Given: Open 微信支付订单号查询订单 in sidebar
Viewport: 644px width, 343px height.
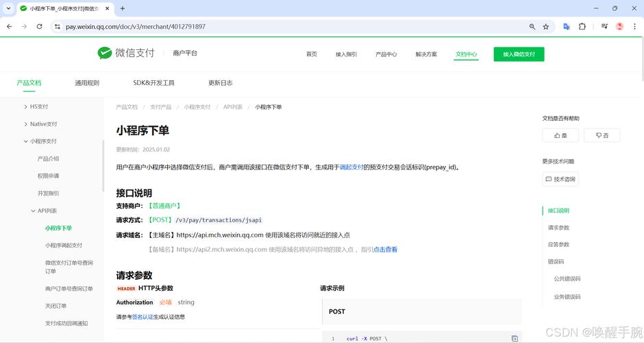Looking at the screenshot, I should click(69, 267).
